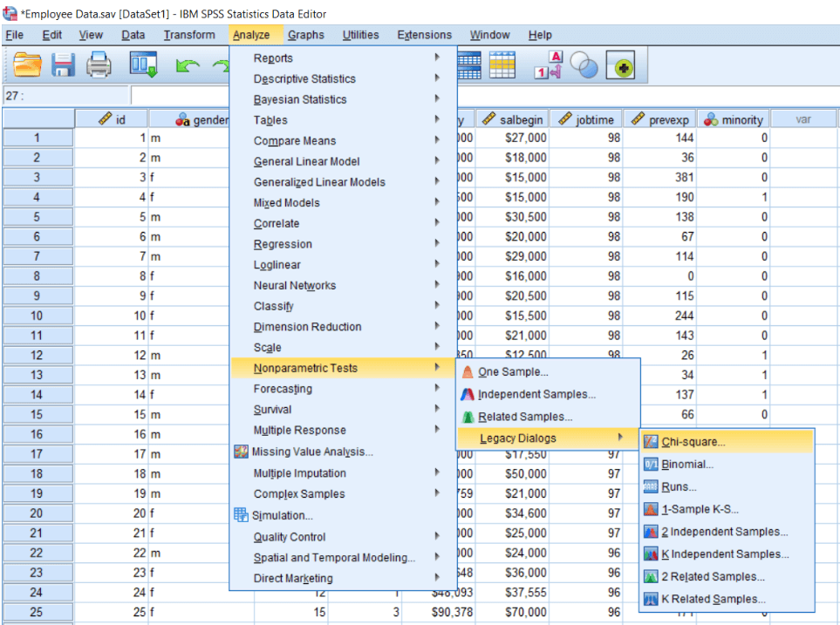
Task: Click the Value Labels toolbar icon
Action: tap(549, 65)
